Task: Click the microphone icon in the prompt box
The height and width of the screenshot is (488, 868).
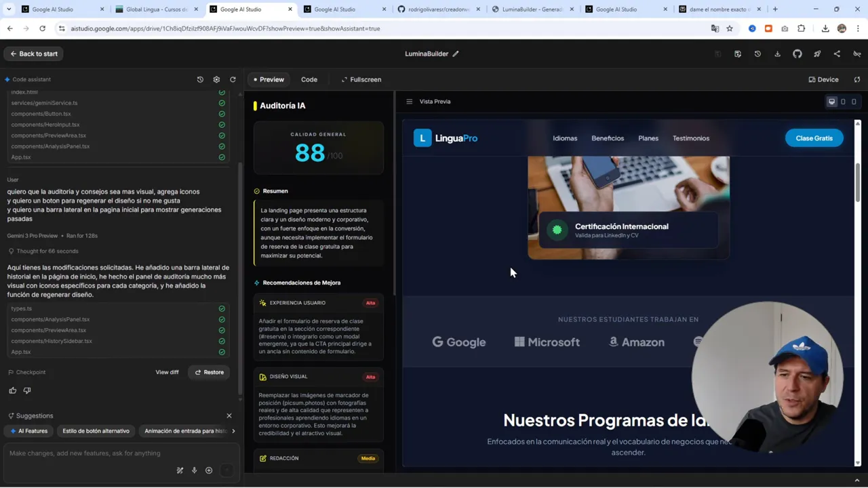Action: [194, 470]
